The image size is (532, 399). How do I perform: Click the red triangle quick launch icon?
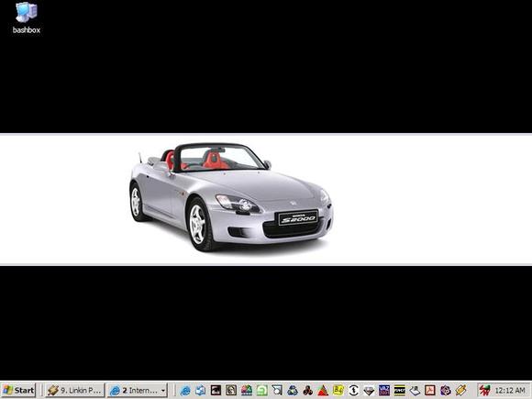pos(323,391)
